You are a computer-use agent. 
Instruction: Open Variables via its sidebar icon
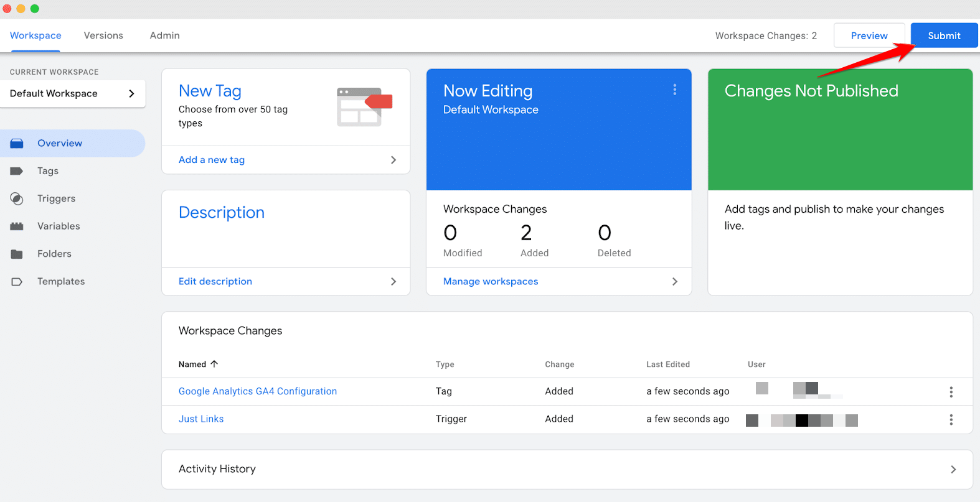[x=17, y=226]
